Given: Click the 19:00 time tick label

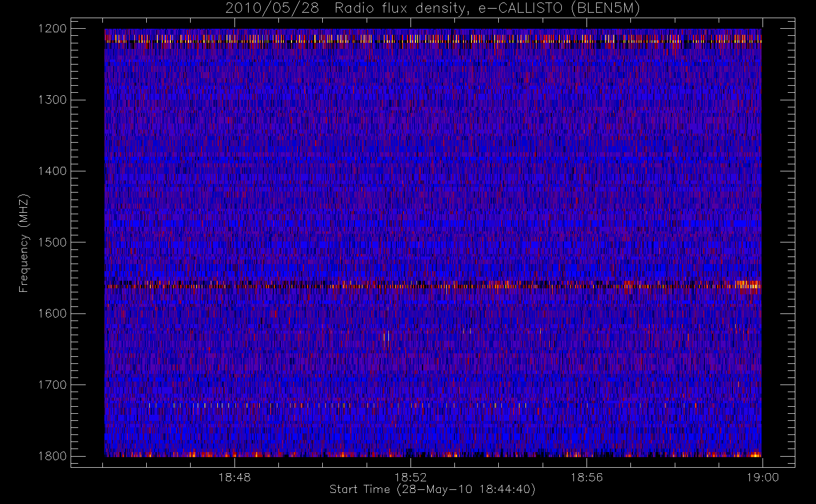Looking at the screenshot, I should pyautogui.click(x=763, y=477).
